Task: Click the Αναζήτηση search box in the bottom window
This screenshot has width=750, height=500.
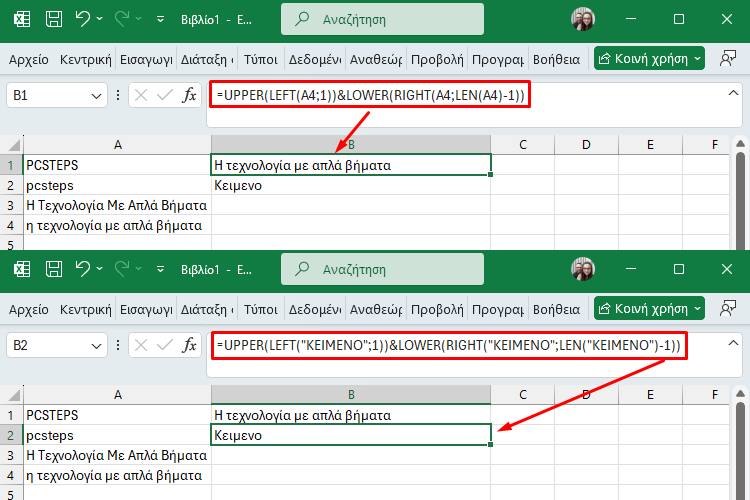Action: (x=382, y=269)
